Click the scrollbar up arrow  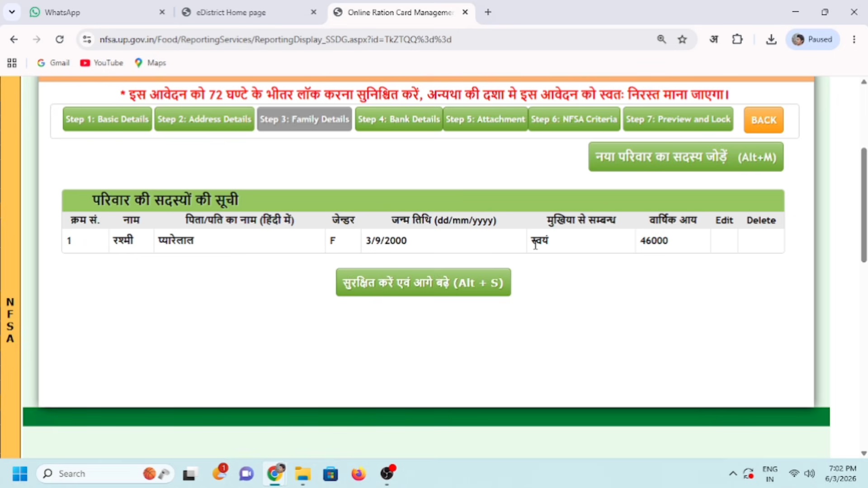coord(863,82)
